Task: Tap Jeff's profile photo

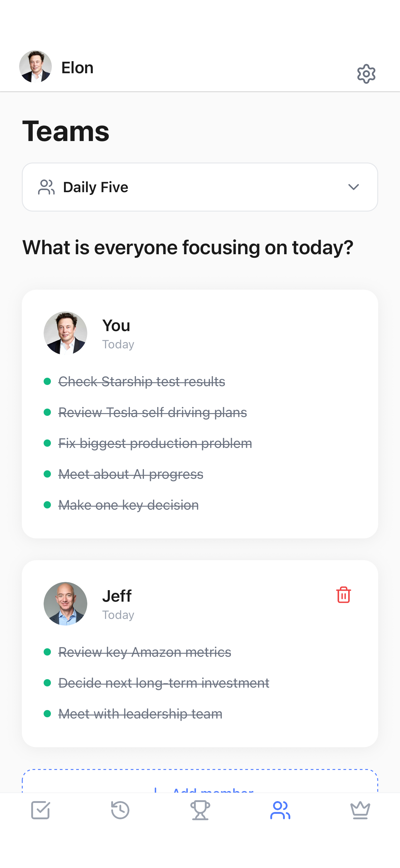Action: tap(65, 603)
